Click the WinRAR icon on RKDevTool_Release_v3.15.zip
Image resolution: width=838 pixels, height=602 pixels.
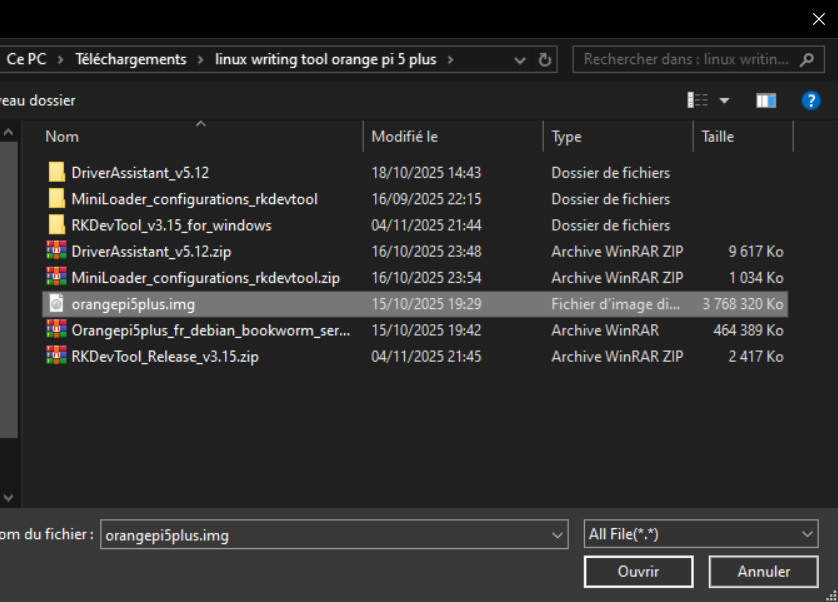tap(57, 356)
